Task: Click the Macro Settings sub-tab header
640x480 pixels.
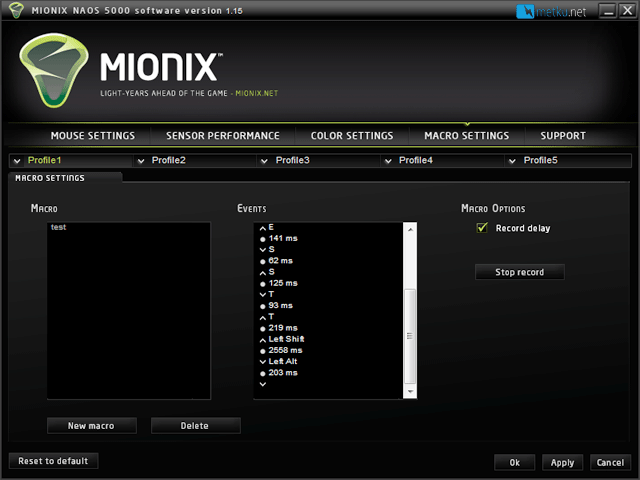Action: click(50, 178)
